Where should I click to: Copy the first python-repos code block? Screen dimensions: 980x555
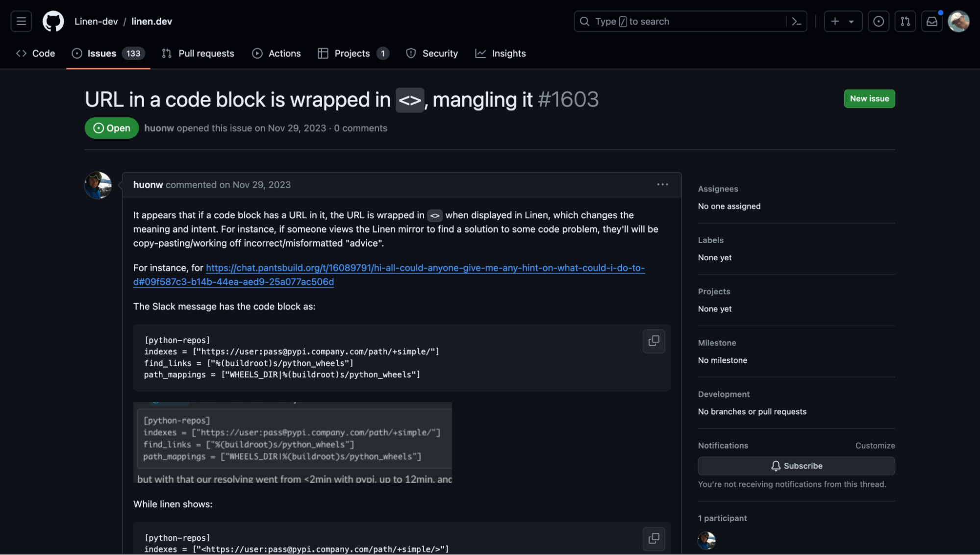[653, 341]
